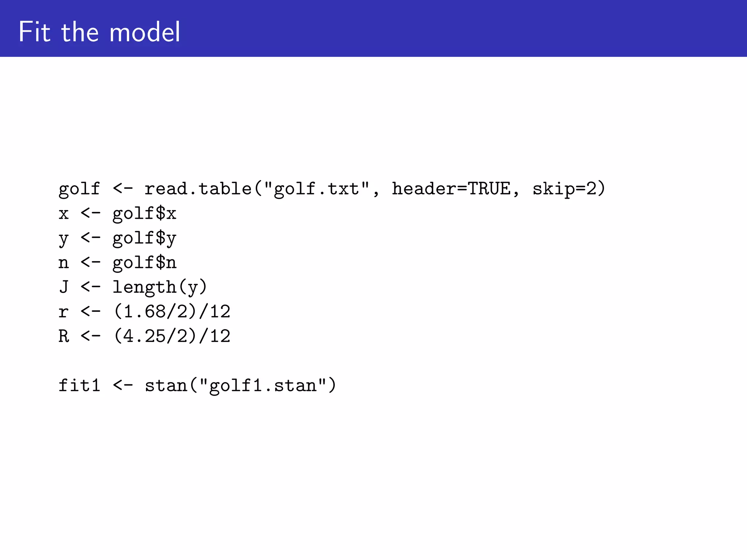This screenshot has width=747, height=560.
Task: Click the line assigning golf$x
Action: (117, 214)
